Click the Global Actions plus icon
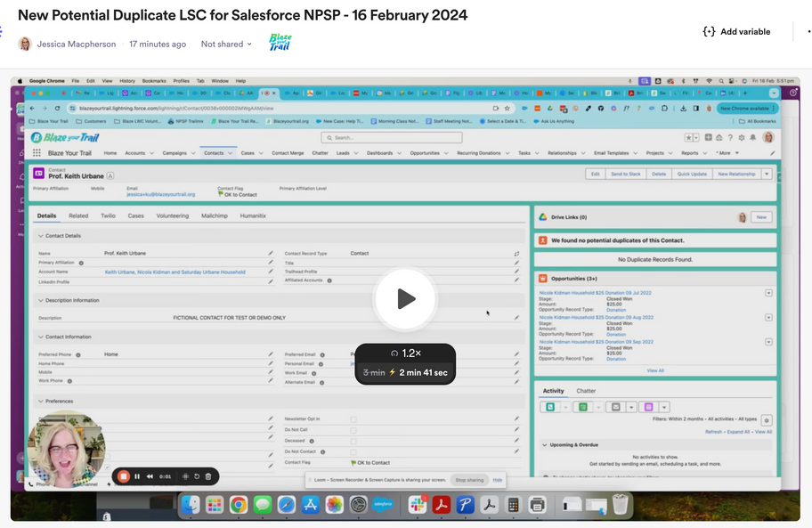Viewport: 812px width, 528px height. point(708,138)
